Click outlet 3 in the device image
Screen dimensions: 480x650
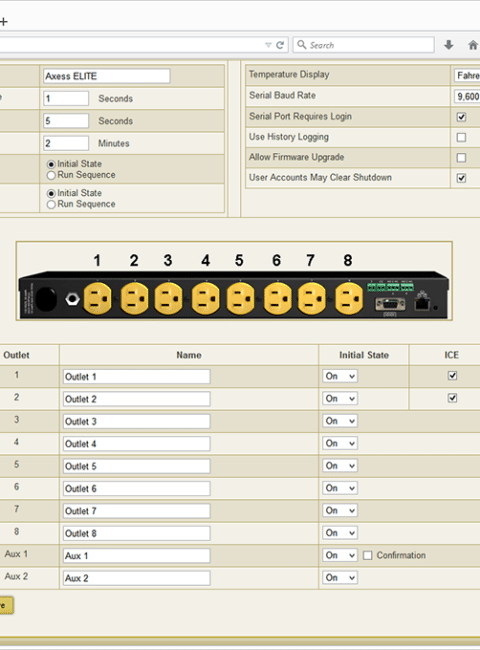pyautogui.click(x=168, y=298)
